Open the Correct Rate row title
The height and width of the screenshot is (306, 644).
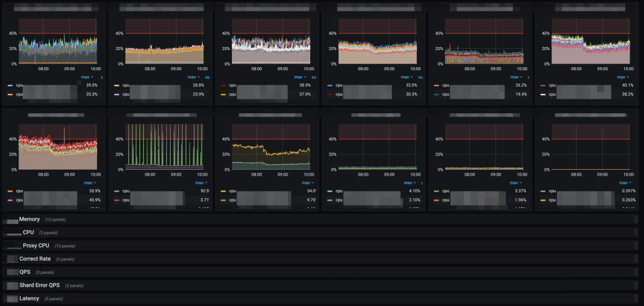tap(35, 259)
